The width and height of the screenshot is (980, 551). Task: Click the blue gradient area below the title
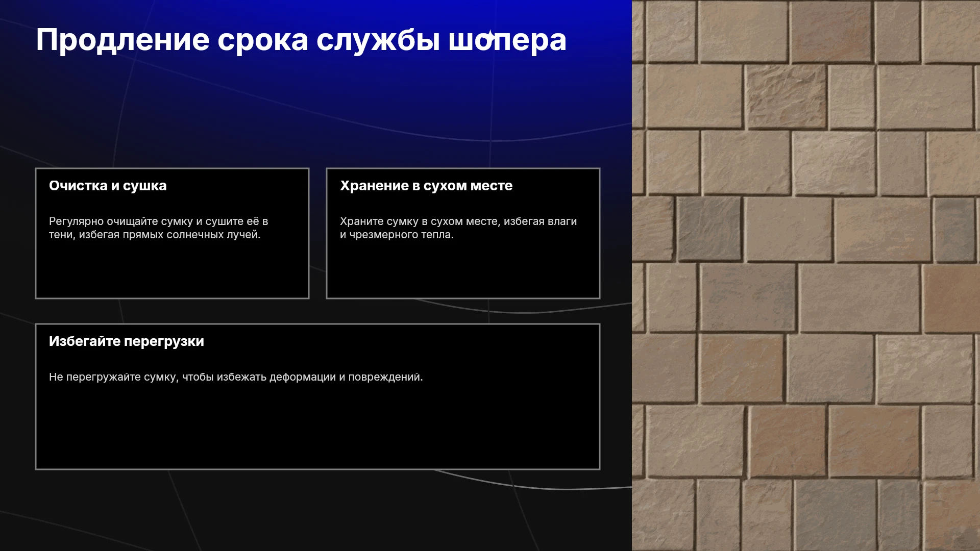[x=316, y=102]
